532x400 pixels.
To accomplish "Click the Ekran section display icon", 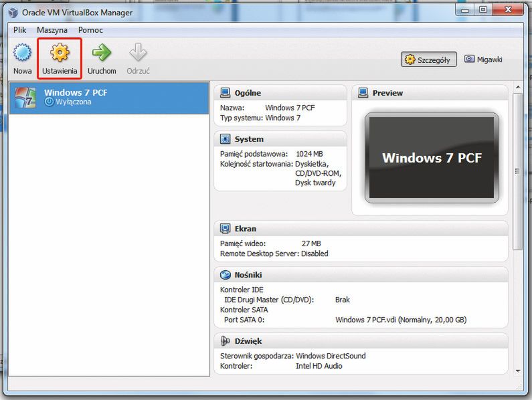I will 225,229.
